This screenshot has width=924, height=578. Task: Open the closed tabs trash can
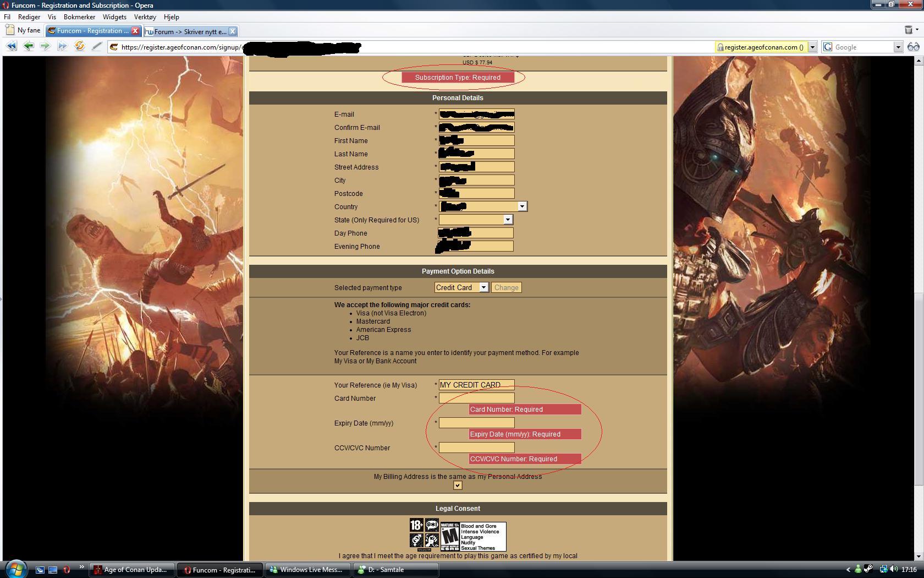click(x=908, y=30)
